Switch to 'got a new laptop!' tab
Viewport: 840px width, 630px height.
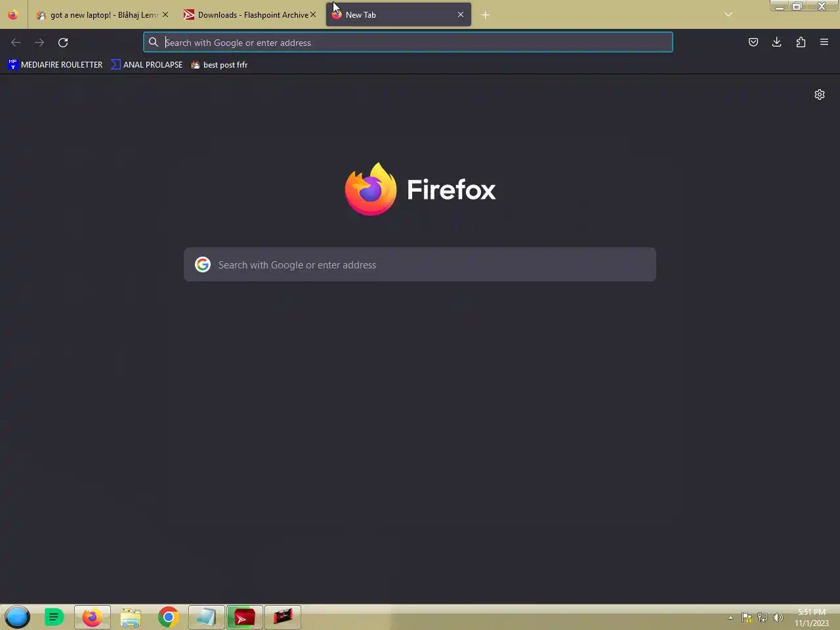coord(103,15)
